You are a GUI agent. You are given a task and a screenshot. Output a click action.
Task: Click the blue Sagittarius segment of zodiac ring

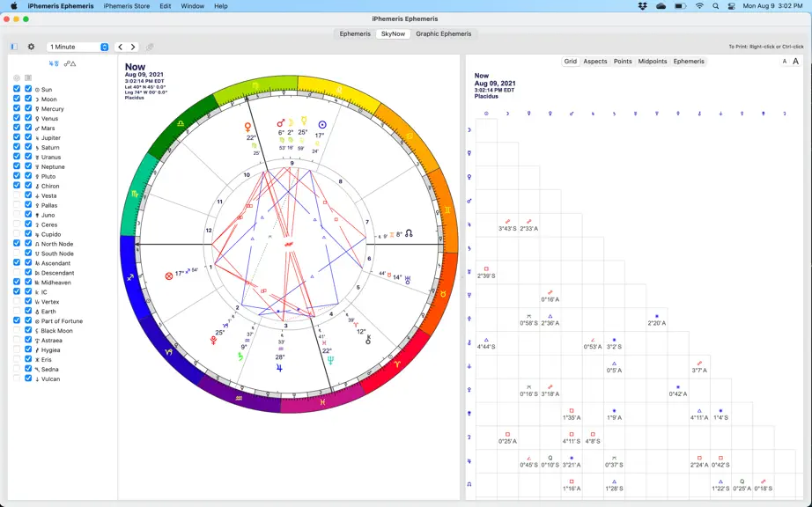tap(130, 276)
